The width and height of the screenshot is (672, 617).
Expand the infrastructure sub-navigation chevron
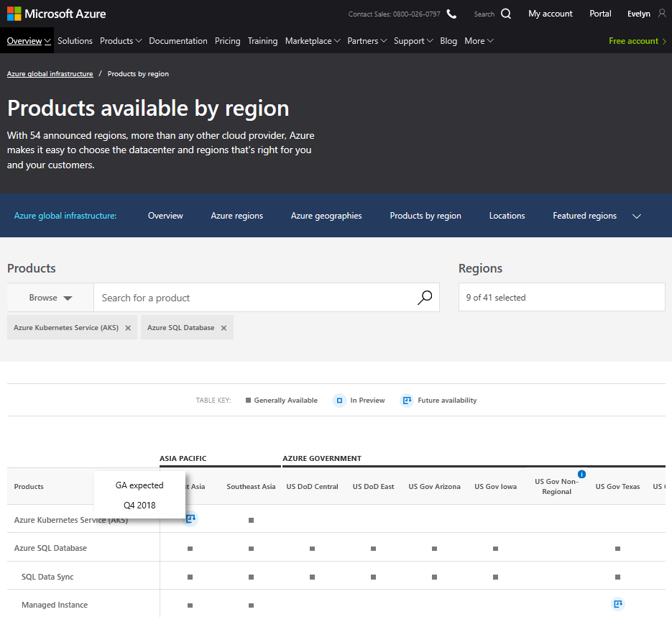(x=637, y=216)
